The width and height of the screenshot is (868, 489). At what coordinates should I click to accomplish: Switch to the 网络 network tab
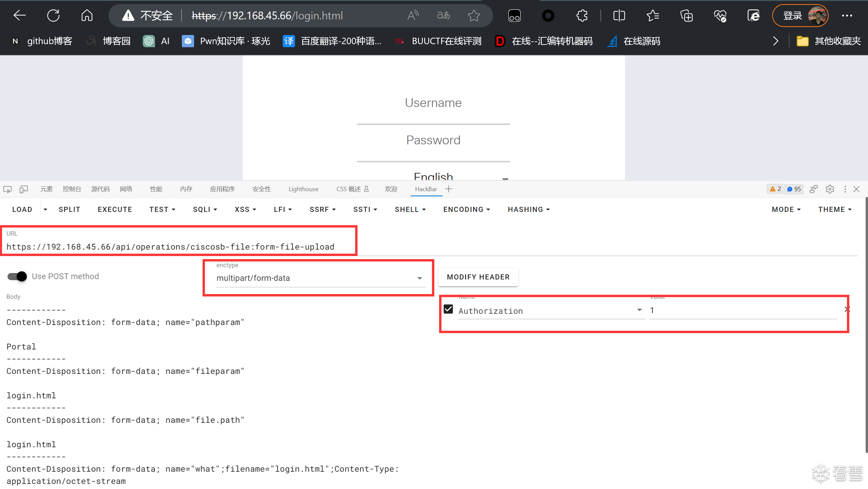126,189
